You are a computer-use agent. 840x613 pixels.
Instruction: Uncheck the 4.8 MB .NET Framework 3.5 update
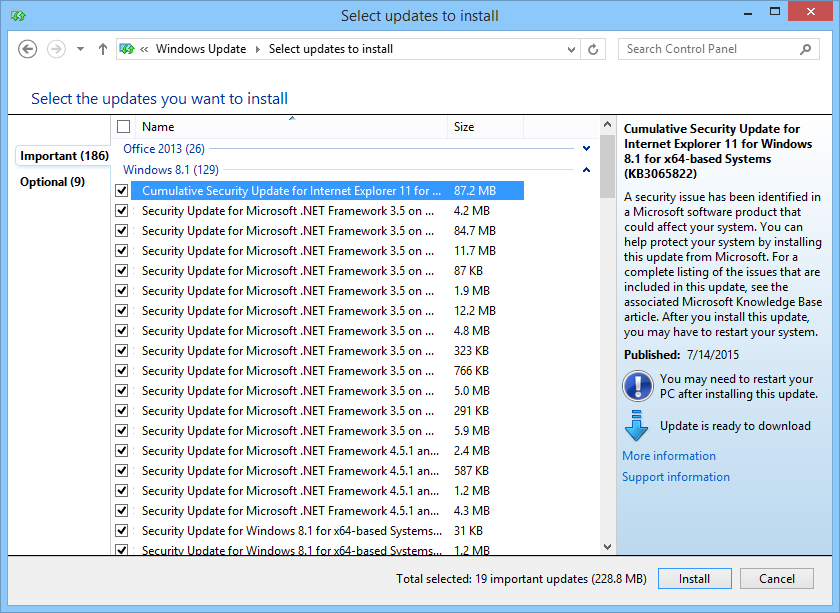click(x=122, y=331)
